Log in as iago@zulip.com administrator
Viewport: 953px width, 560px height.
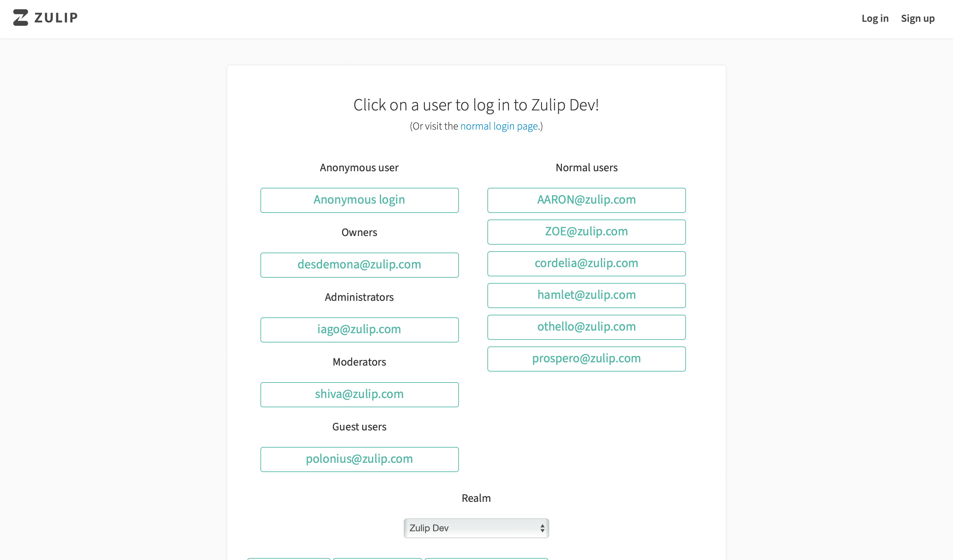tap(359, 329)
